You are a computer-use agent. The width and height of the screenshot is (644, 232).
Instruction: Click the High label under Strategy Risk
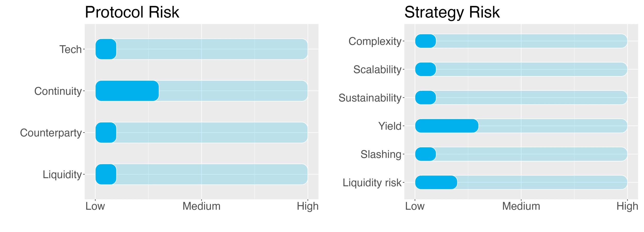(x=627, y=206)
